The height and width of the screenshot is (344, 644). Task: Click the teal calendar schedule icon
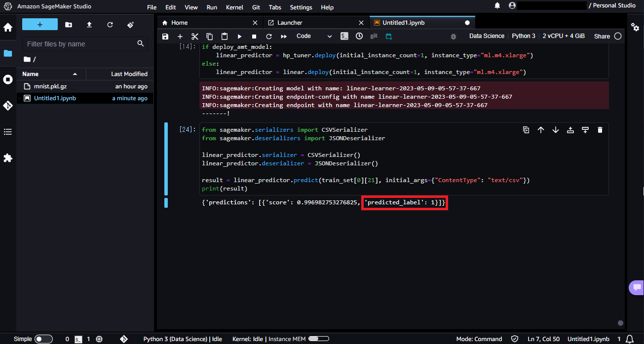point(389,36)
